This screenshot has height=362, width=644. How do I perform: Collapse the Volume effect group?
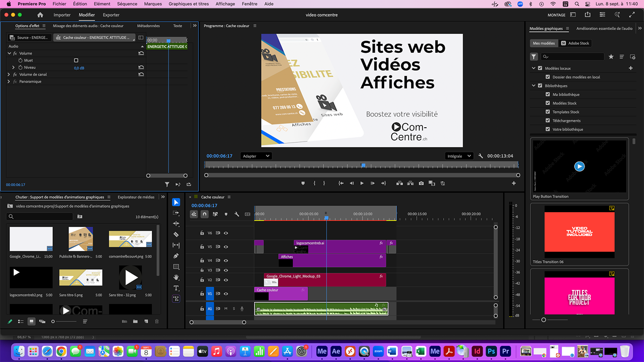9,53
